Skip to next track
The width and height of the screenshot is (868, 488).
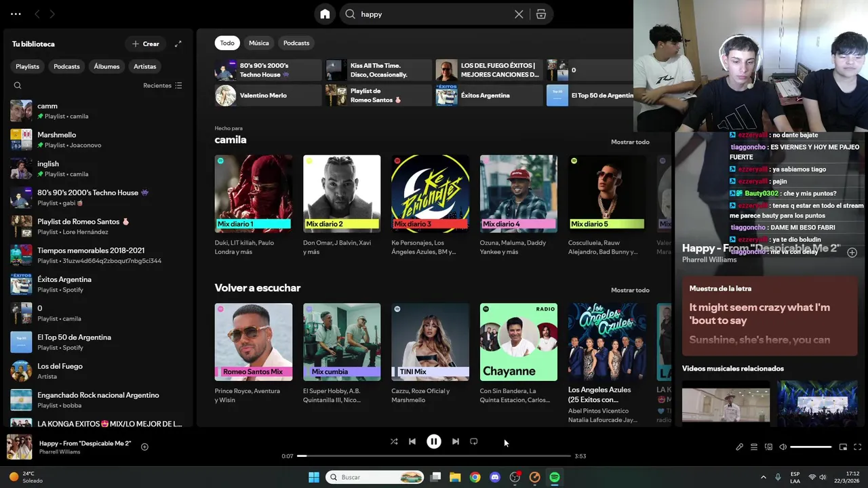(456, 441)
